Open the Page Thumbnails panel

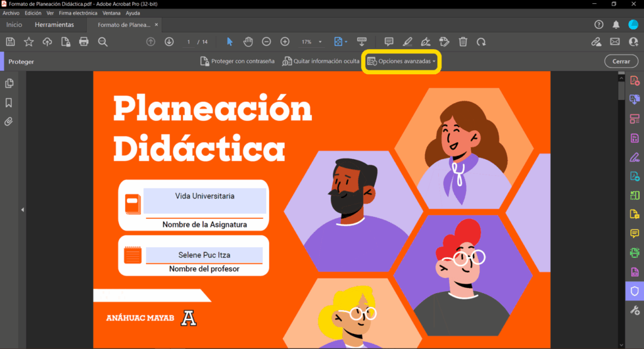[9, 84]
